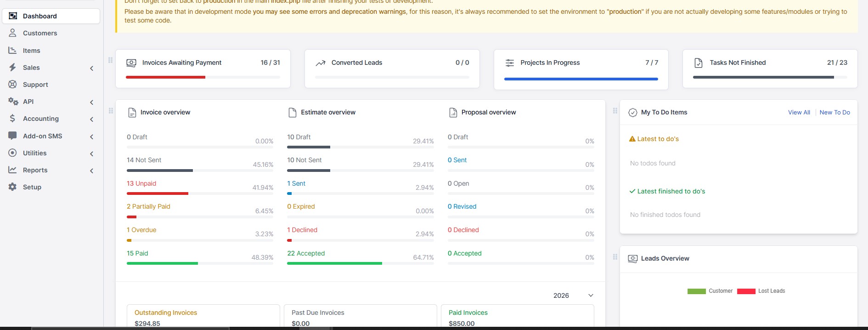Open the 22 Accepted estimates link
This screenshot has width=868, height=330.
coord(306,253)
